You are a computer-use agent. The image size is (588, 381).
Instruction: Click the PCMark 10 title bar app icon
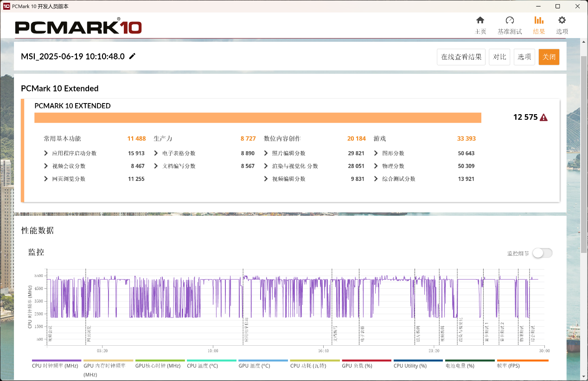(6, 6)
